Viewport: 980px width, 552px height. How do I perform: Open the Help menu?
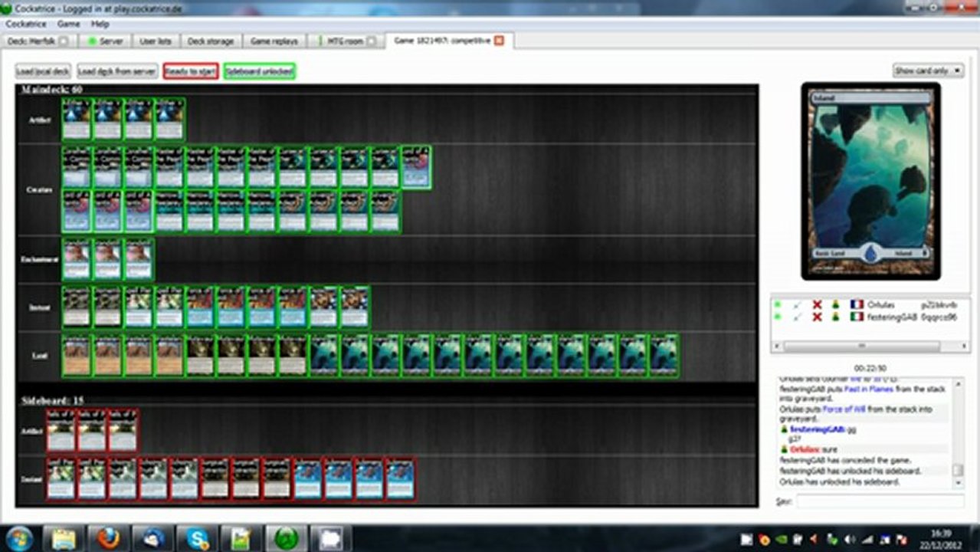[x=100, y=24]
